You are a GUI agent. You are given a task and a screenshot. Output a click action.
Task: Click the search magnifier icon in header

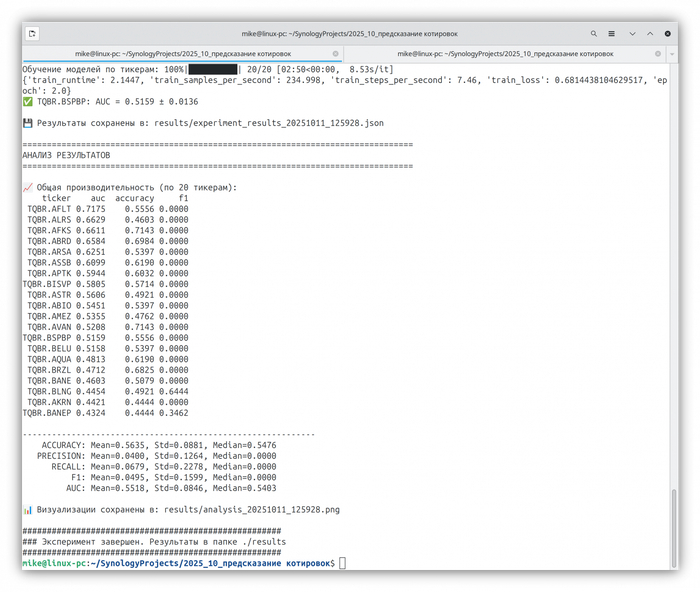[x=594, y=33]
